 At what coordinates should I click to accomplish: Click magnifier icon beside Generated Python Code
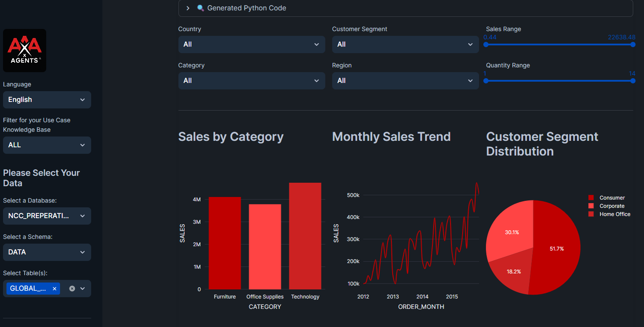coord(200,8)
